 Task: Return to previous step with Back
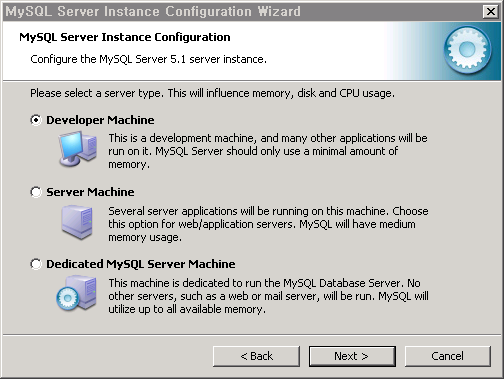tap(256, 356)
